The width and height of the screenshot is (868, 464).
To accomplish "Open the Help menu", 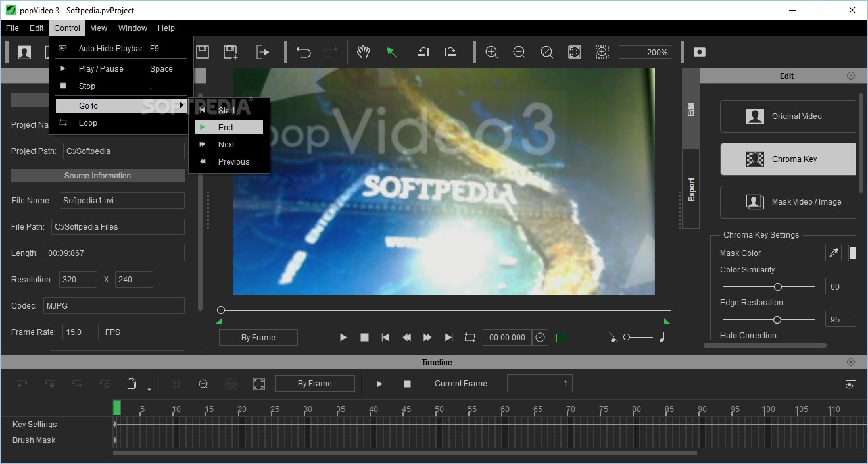I will pyautogui.click(x=166, y=28).
